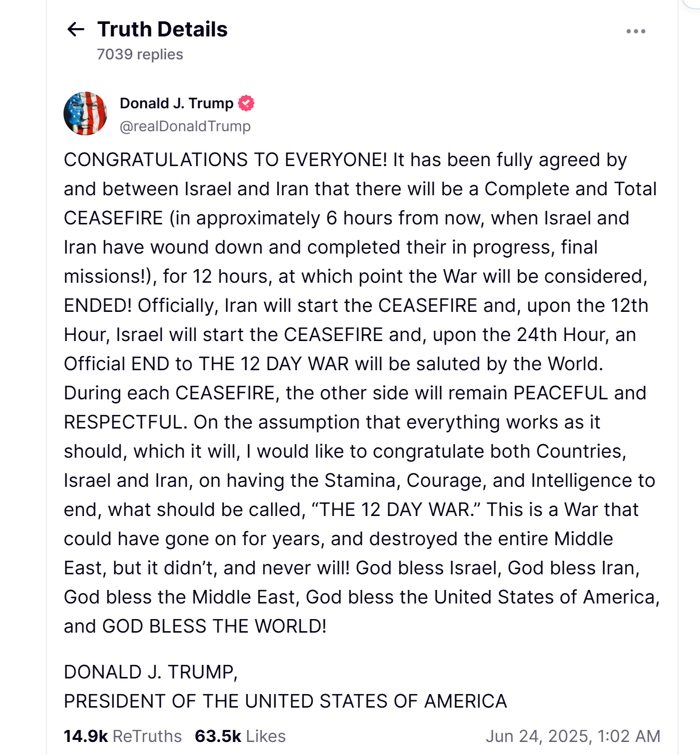
Task: Click PRESIDENT OF THE UNITED STATES OF AMERICA
Action: click(285, 701)
